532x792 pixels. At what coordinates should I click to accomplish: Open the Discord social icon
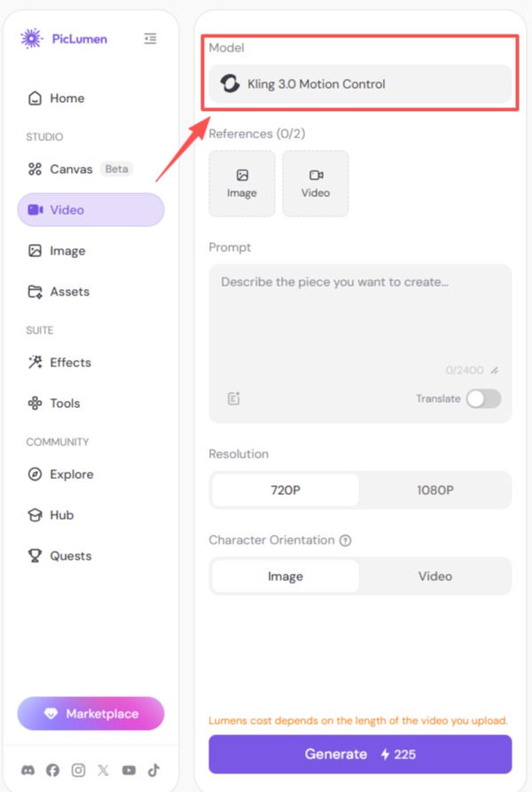pos(27,770)
